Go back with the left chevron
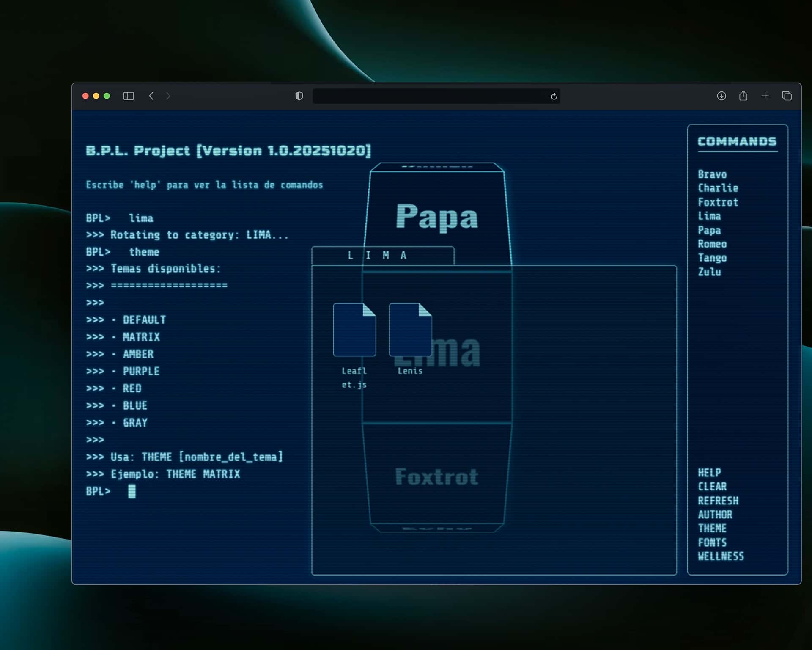Screen dimensions: 812x650 tap(151, 96)
